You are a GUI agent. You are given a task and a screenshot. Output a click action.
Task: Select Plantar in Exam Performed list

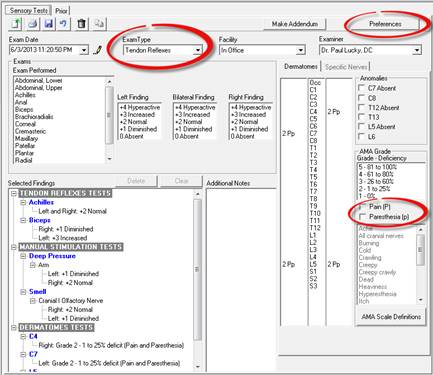pos(24,153)
